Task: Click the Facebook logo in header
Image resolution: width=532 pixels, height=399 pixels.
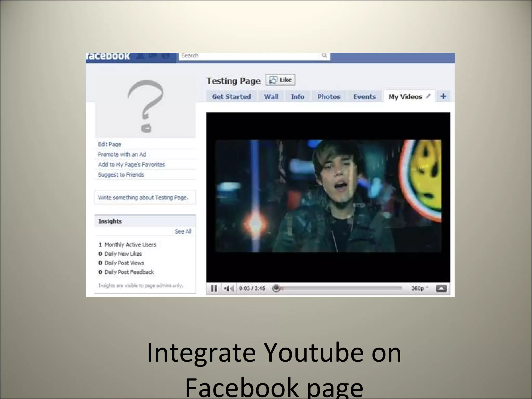Action: point(108,56)
